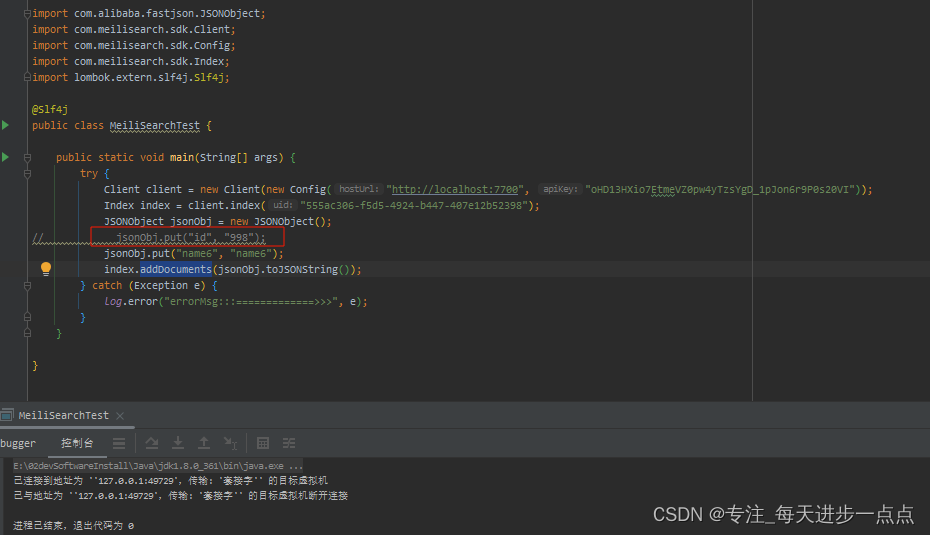930x535 pixels.
Task: Click the apiKey parameter hint
Action: click(560, 189)
